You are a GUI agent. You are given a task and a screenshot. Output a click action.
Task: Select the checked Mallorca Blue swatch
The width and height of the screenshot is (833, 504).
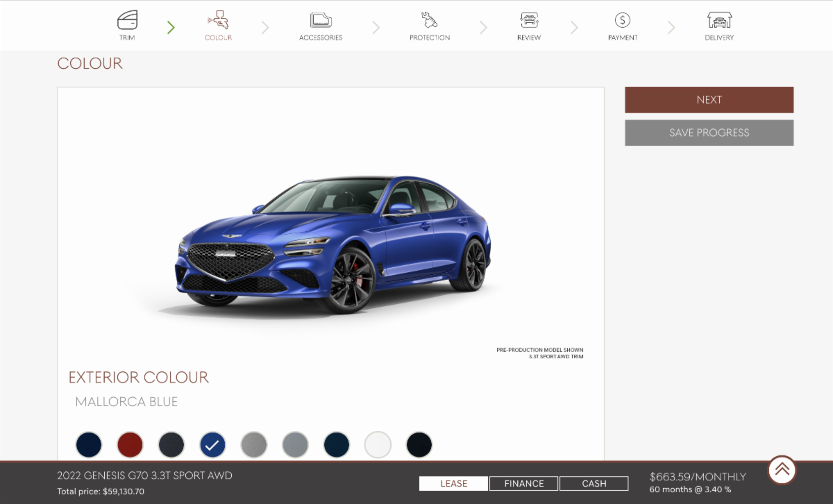pos(212,445)
